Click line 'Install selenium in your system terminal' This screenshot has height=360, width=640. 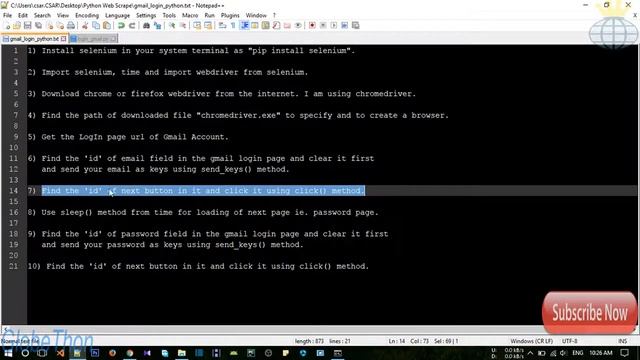point(191,51)
